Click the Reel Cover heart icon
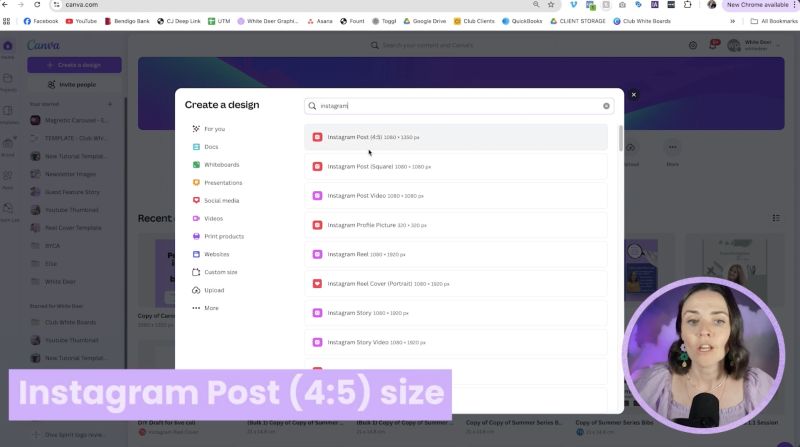800x447 pixels. pyautogui.click(x=317, y=284)
